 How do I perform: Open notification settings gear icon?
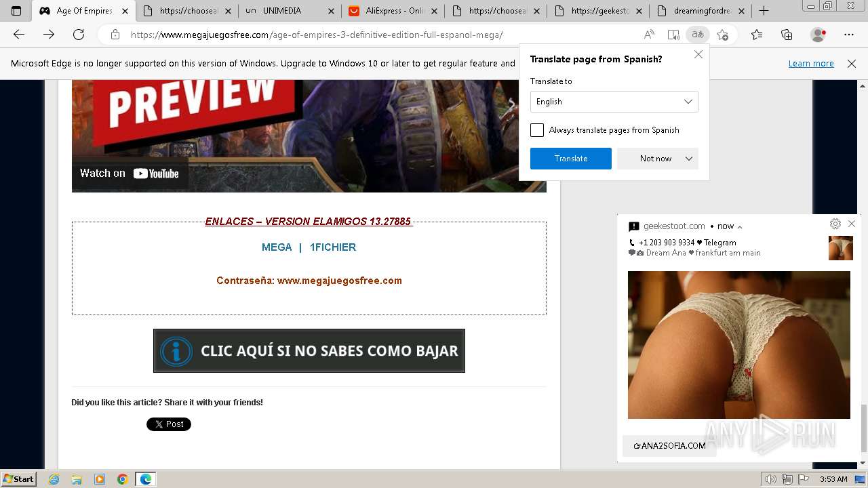[x=835, y=224]
